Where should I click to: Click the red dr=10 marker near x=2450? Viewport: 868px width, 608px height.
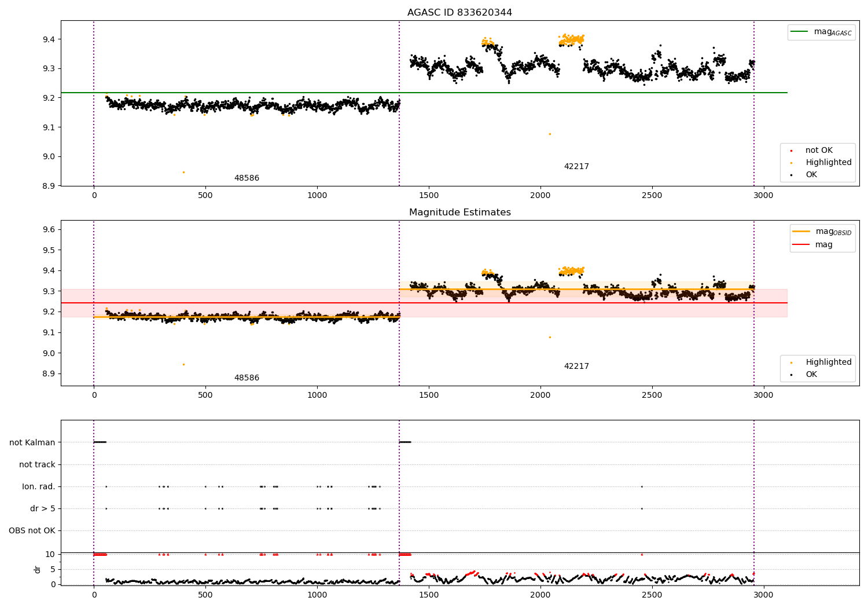(x=642, y=554)
